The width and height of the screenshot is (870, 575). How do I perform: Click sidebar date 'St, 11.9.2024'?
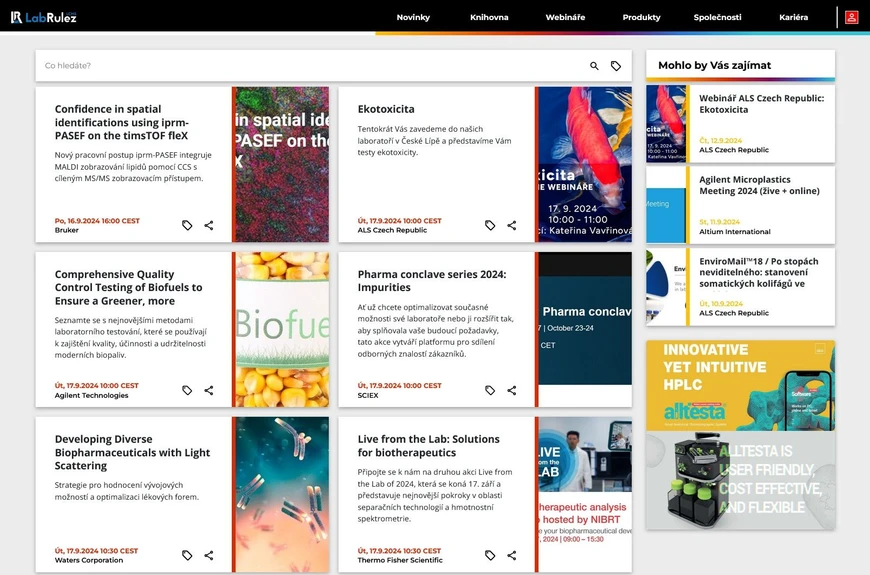coord(719,222)
